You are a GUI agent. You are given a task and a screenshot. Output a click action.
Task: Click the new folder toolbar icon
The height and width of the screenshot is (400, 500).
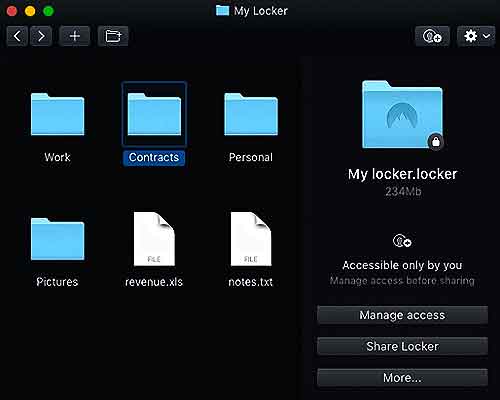pyautogui.click(x=113, y=36)
